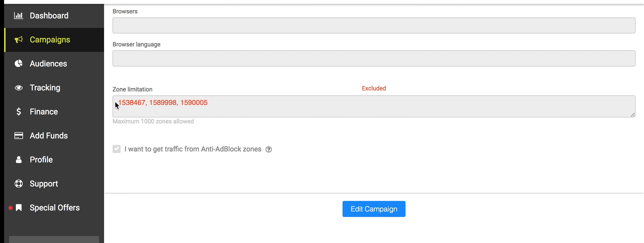The image size is (644, 243).
Task: Click the Special Offers bookmark icon
Action: 19,208
